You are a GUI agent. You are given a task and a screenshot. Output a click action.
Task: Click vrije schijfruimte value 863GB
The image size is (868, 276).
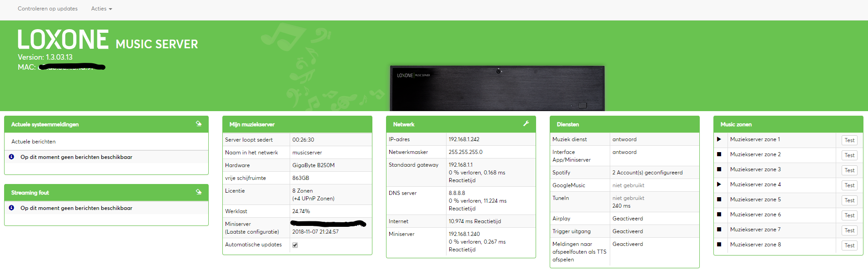click(301, 178)
